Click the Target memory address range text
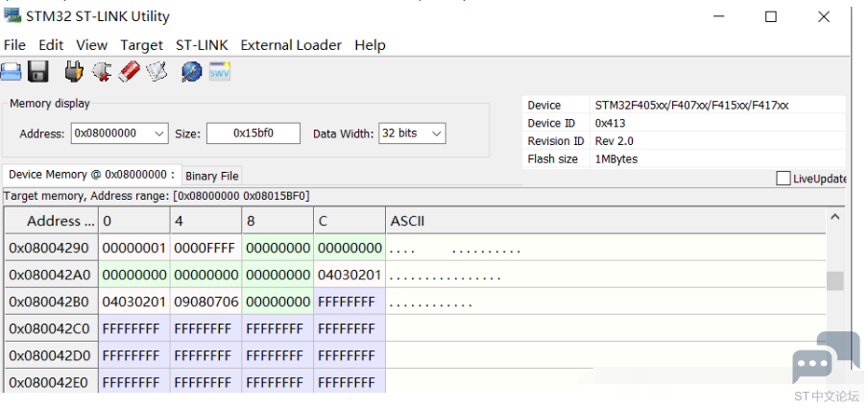The width and height of the screenshot is (868, 411). point(157,196)
